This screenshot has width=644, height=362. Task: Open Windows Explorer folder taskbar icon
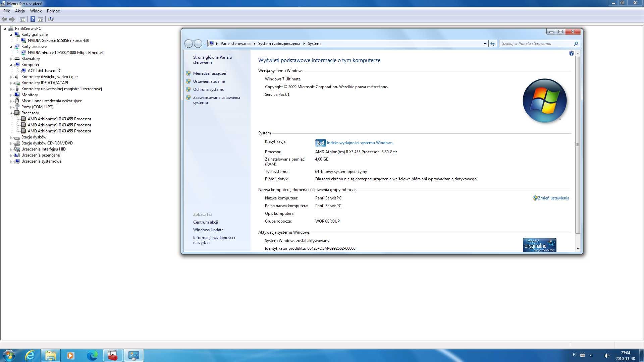click(51, 355)
